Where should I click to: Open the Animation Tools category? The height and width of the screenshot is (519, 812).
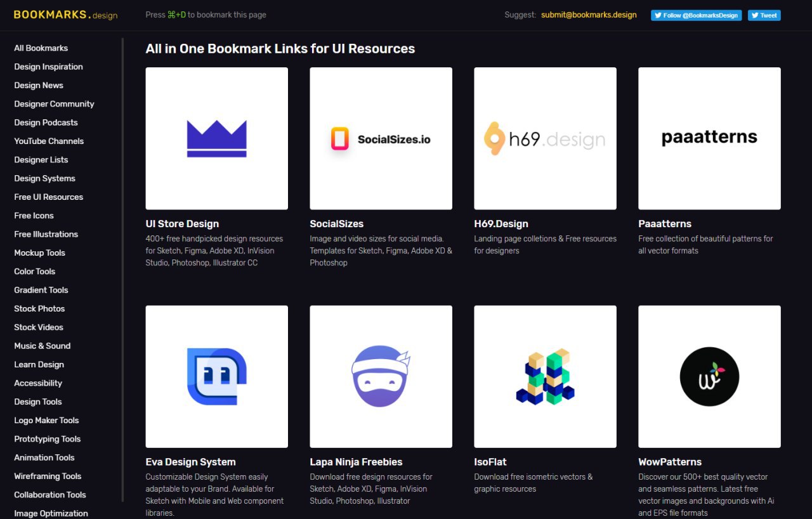(x=44, y=457)
